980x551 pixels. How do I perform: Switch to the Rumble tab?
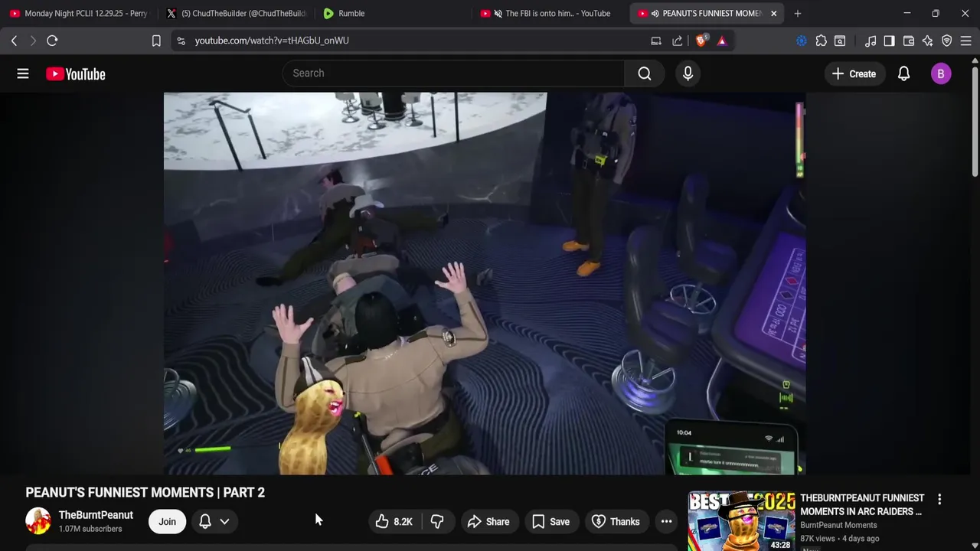tap(390, 13)
